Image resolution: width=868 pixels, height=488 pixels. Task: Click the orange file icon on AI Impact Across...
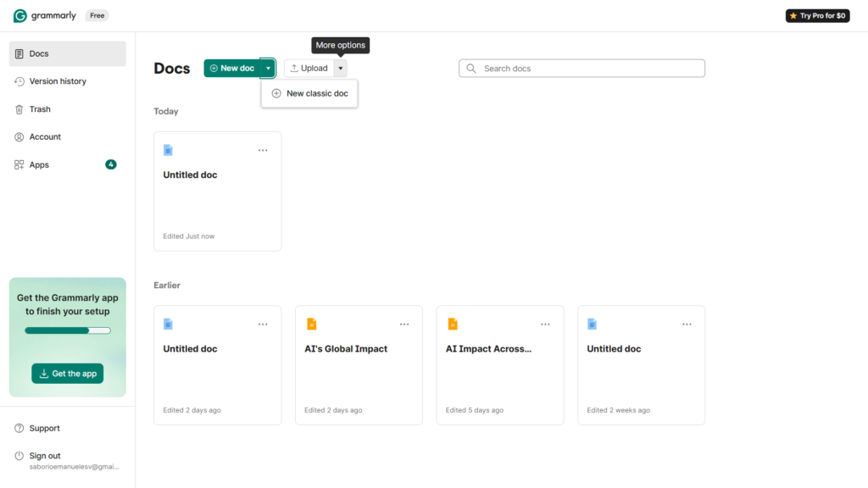click(x=453, y=324)
